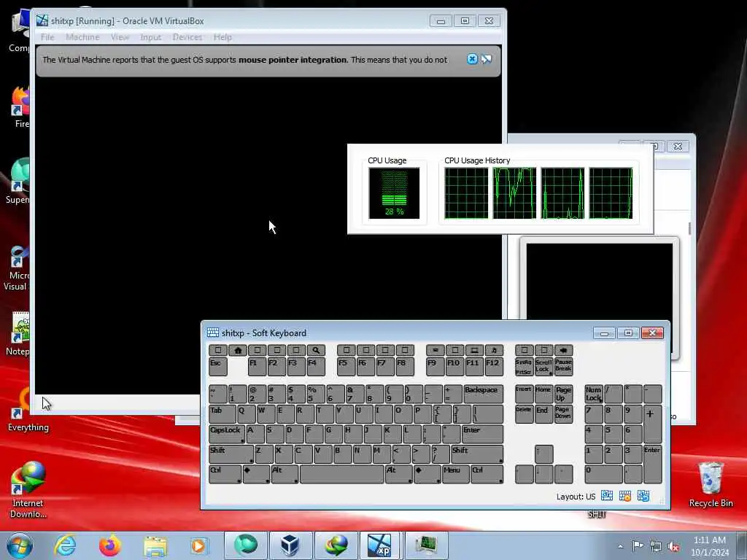The width and height of the screenshot is (747, 560).
Task: Click the Delete key on Soft Keyboard
Action: (x=524, y=414)
